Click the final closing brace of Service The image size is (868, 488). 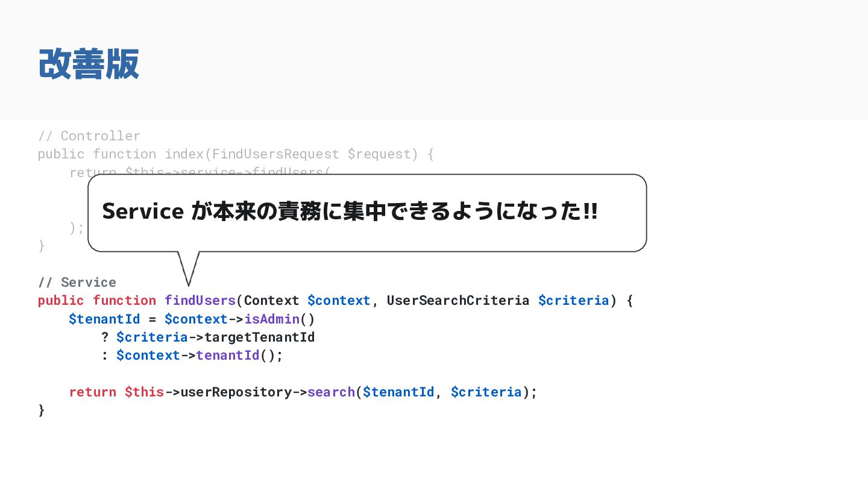[42, 410]
